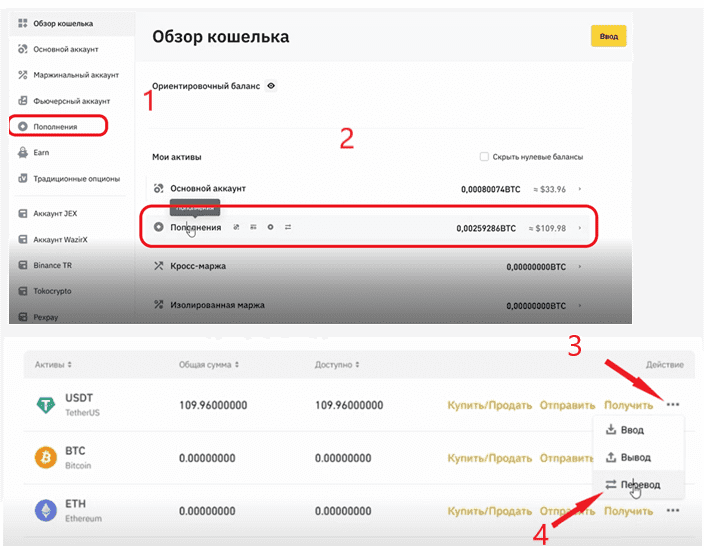Click the first quick-action icon beside Пополнения
This screenshot has width=704, height=550.
pos(236,227)
